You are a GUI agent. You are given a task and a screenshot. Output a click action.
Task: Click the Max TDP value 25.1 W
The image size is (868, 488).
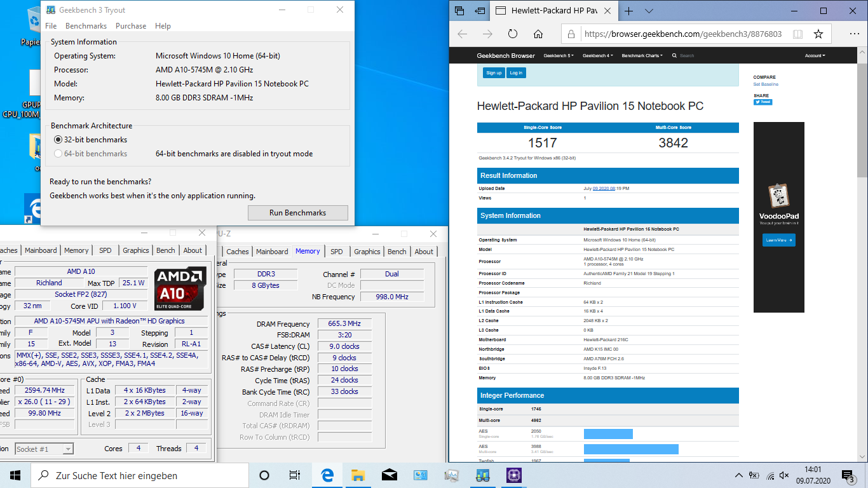[133, 283]
